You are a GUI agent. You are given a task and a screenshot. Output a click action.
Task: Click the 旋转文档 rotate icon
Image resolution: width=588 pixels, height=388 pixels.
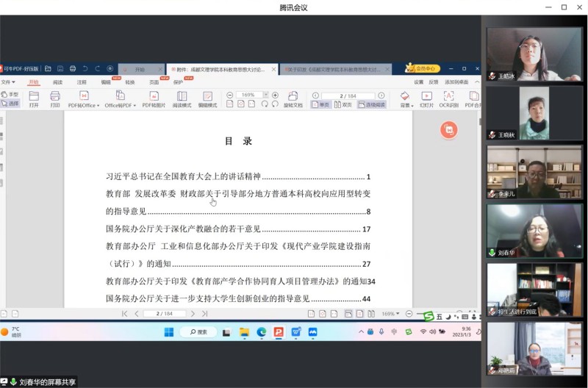click(293, 96)
